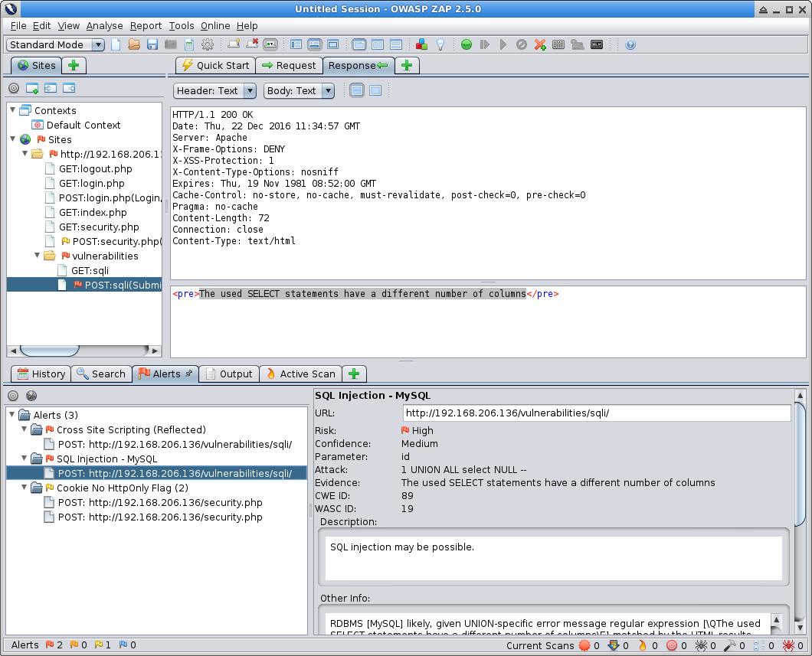This screenshot has width=812, height=656.
Task: Click the Step playback icon
Action: point(485,44)
